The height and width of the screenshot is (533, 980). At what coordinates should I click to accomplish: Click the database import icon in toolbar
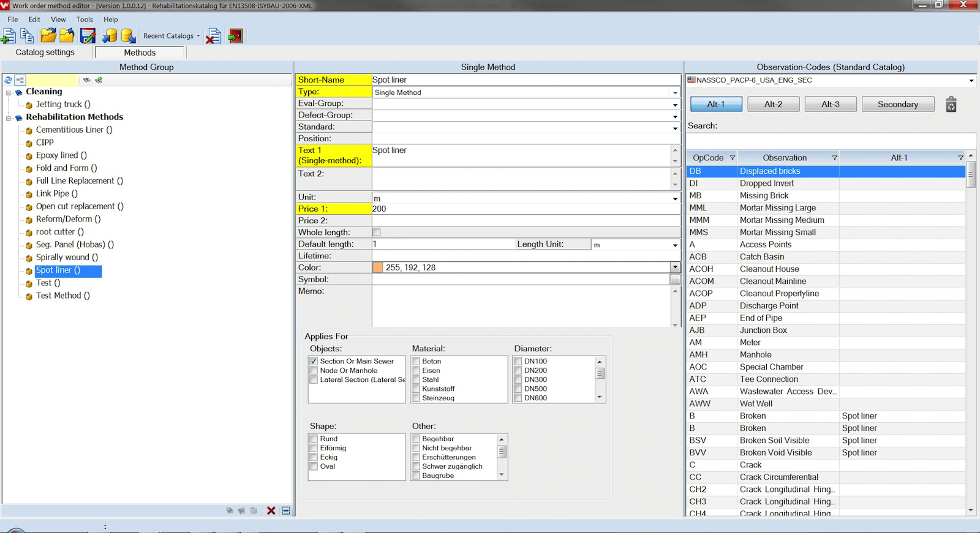click(110, 36)
